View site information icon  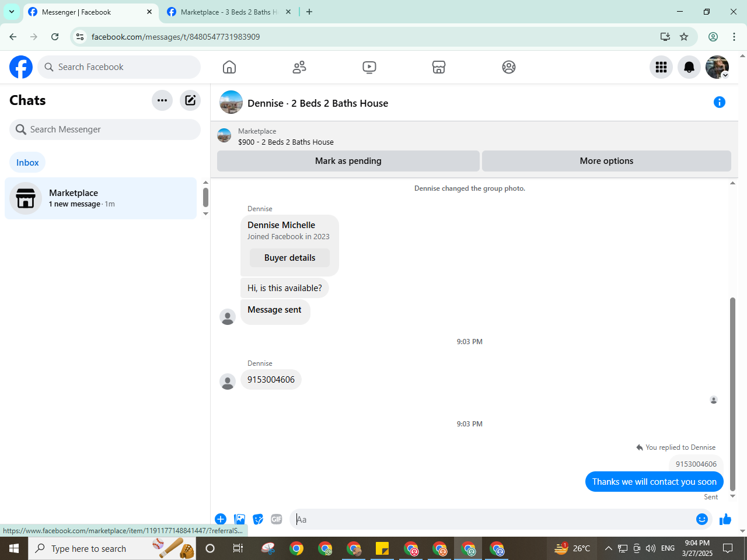click(x=80, y=37)
